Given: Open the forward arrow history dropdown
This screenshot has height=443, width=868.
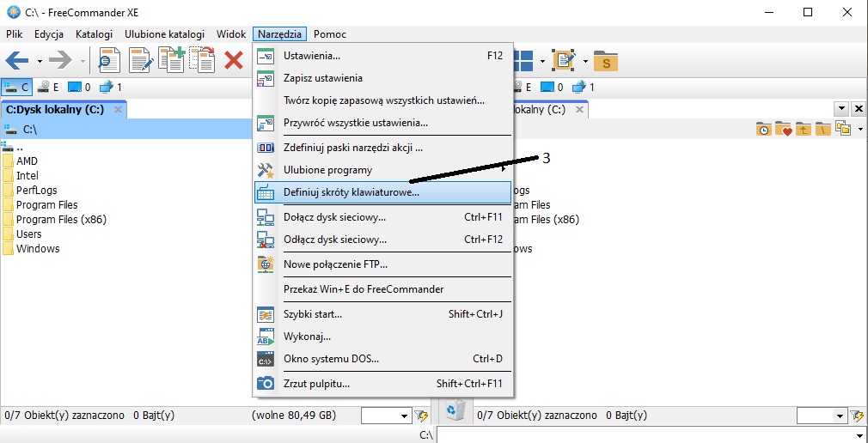Looking at the screenshot, I should click(x=83, y=61).
